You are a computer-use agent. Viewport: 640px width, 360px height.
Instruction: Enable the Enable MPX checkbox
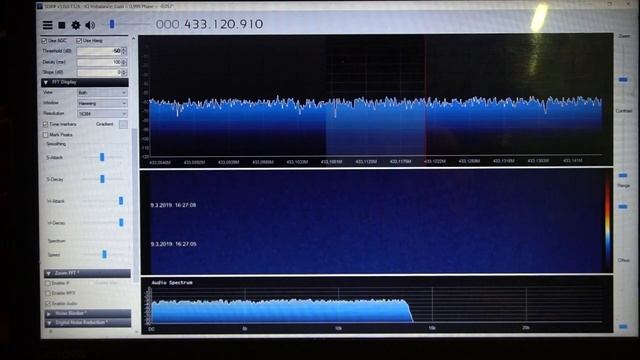click(x=47, y=293)
